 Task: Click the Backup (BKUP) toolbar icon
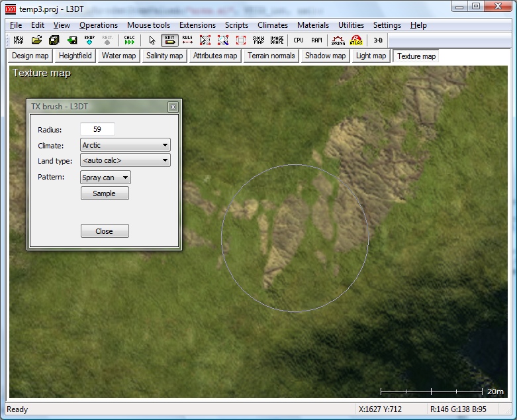point(89,40)
